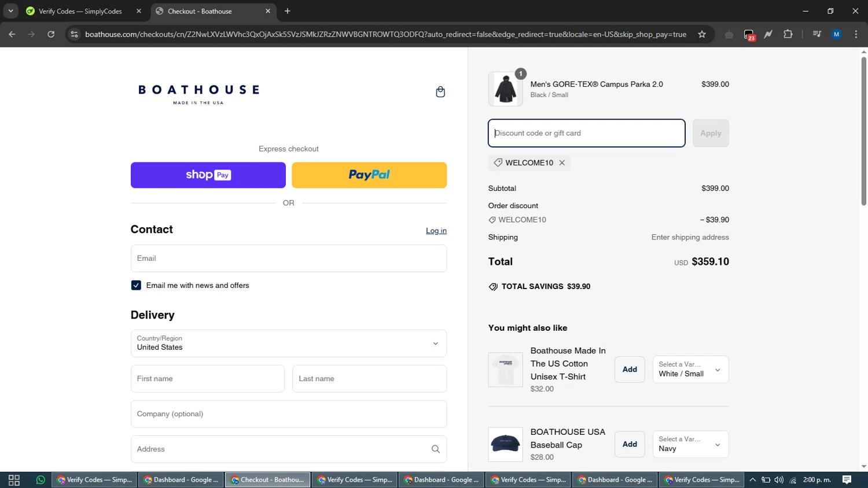Open the Checkout - Boathouse taskbar window
868x488 pixels.
point(268,480)
